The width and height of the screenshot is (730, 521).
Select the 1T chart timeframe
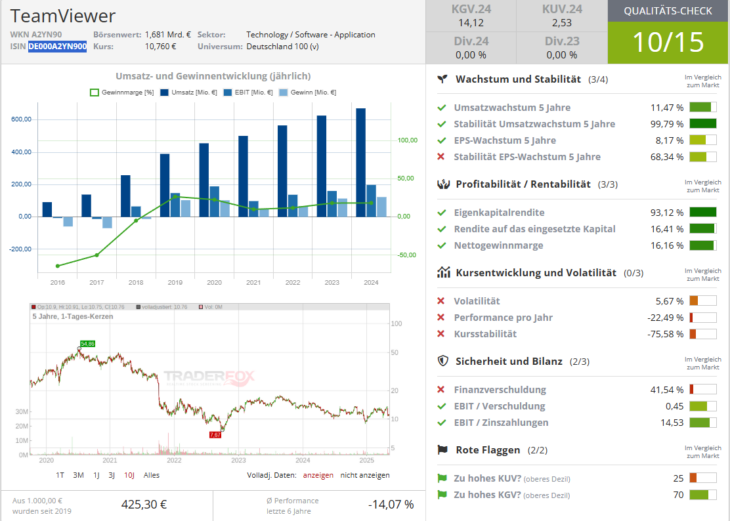60,475
